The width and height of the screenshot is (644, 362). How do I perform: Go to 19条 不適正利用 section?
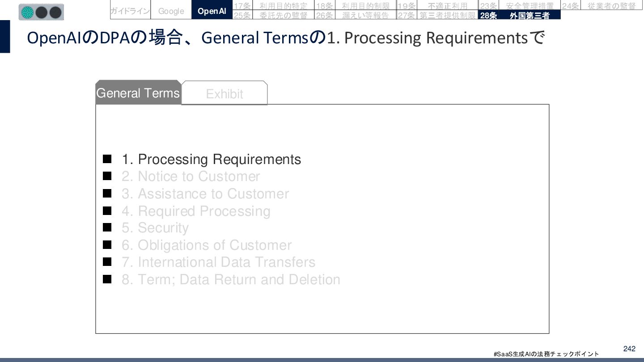click(437, 6)
